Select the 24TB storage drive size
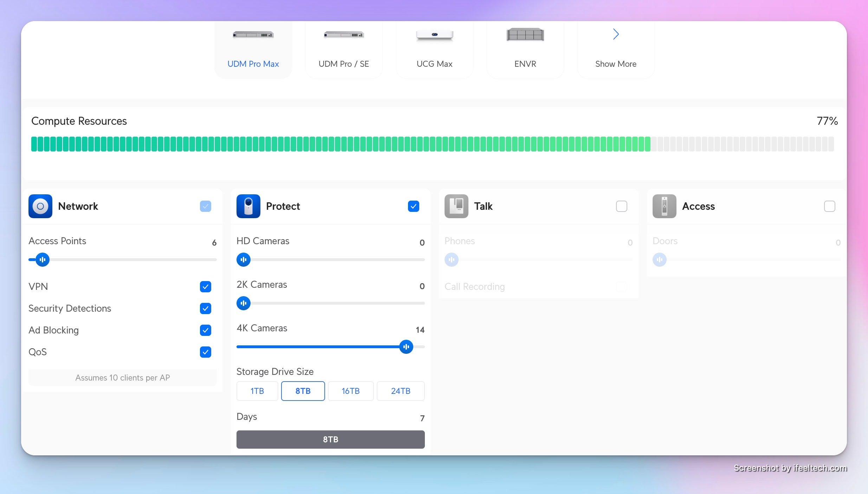The width and height of the screenshot is (868, 494). pos(400,391)
